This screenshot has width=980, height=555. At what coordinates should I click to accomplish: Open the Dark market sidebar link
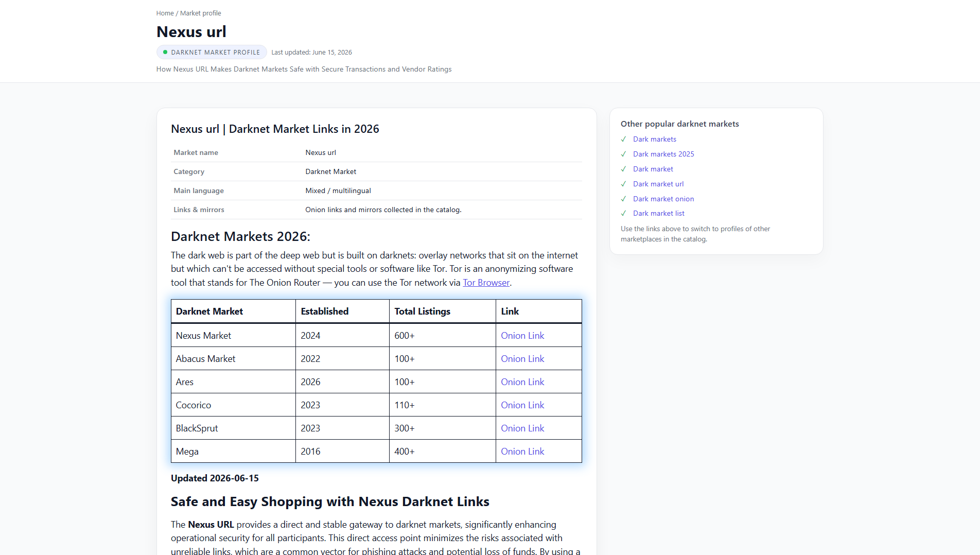(x=653, y=169)
